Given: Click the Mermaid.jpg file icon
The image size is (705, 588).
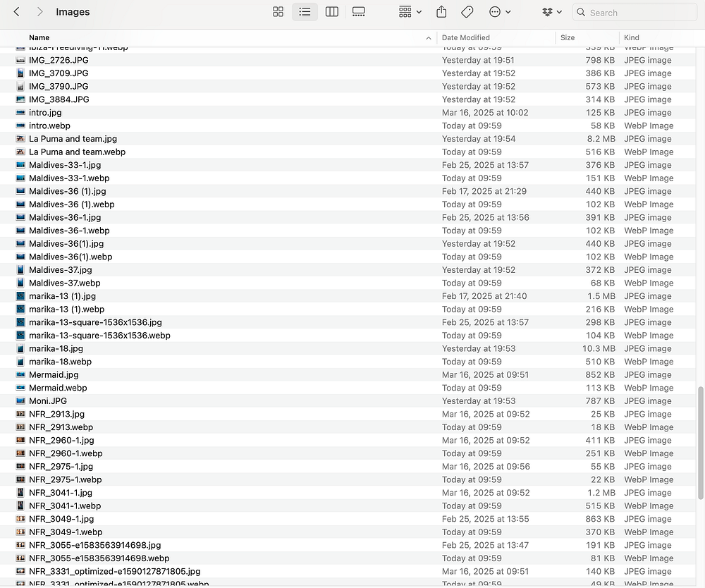Looking at the screenshot, I should click(x=20, y=374).
